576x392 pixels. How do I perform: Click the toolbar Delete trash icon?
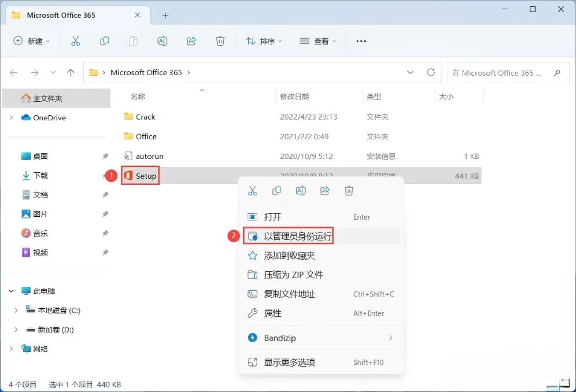click(220, 41)
